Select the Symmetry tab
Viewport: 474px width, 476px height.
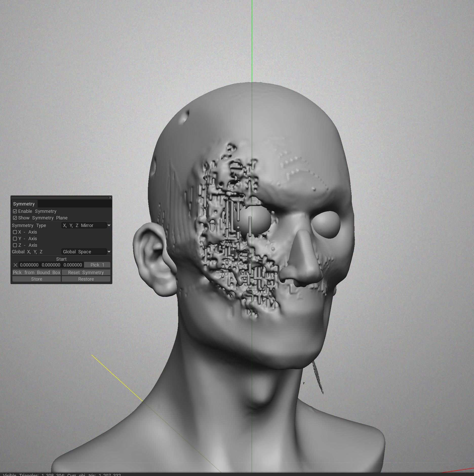pos(24,204)
